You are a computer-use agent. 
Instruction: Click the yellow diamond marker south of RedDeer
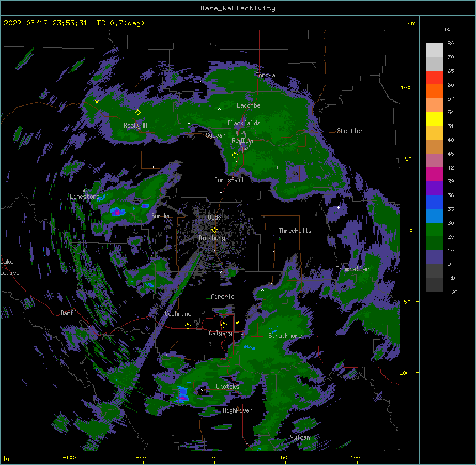coord(235,155)
